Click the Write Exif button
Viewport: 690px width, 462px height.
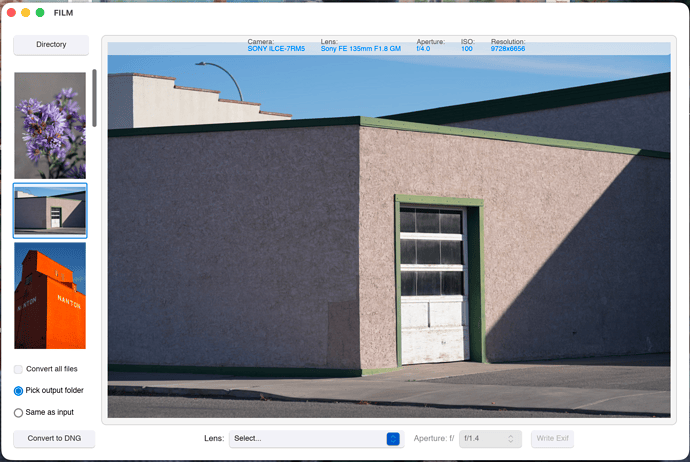coord(552,439)
